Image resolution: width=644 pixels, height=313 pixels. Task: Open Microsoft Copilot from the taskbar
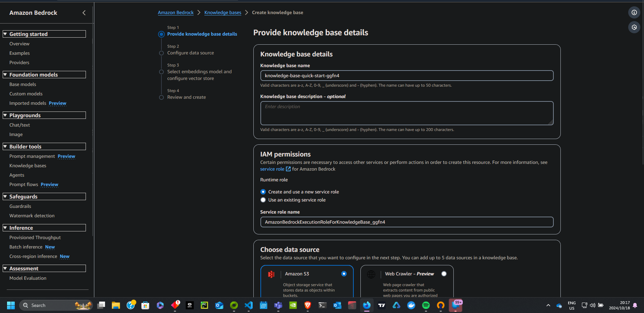click(x=160, y=305)
